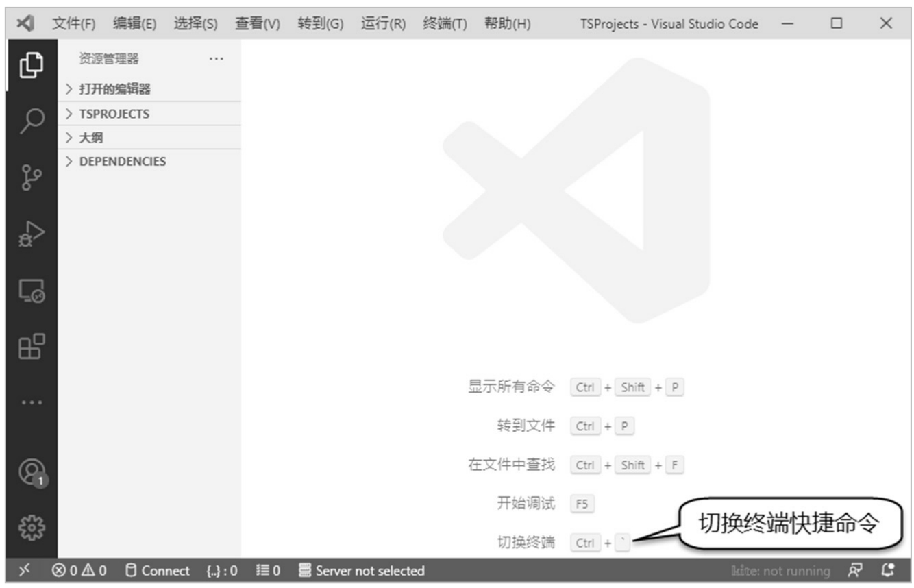Open the 选择(S) menu
The image size is (914, 588).
195,24
